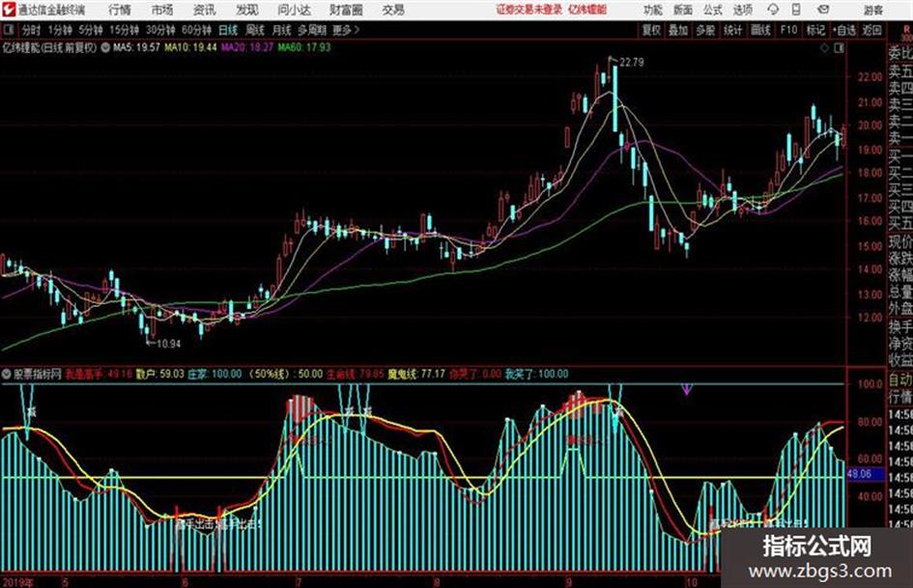The height and width of the screenshot is (588, 913).
Task: Open the F10 company info
Action: pyautogui.click(x=788, y=30)
